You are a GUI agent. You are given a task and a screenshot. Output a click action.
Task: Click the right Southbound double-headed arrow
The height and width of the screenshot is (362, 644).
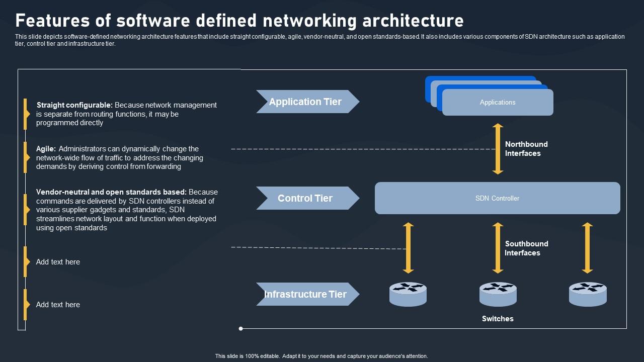(x=587, y=248)
